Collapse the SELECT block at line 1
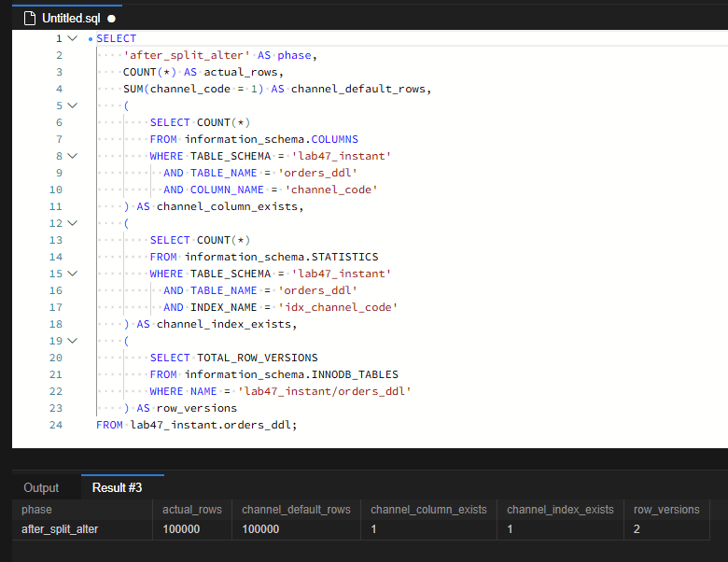 pyautogui.click(x=73, y=38)
